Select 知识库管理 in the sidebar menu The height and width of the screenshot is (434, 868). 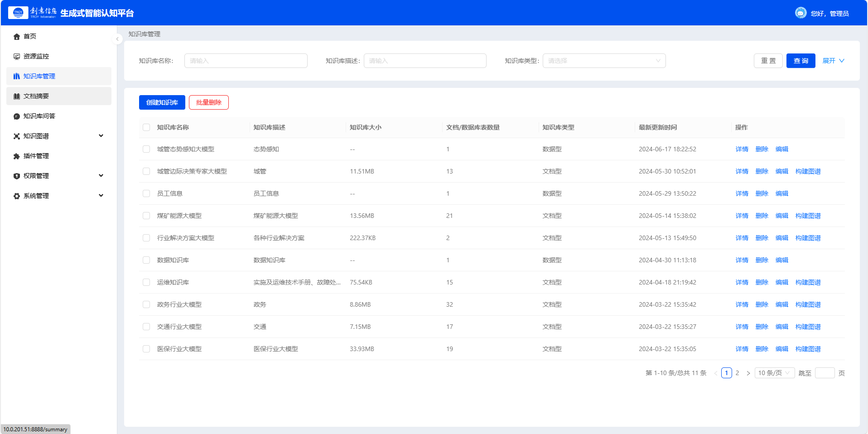(59, 76)
